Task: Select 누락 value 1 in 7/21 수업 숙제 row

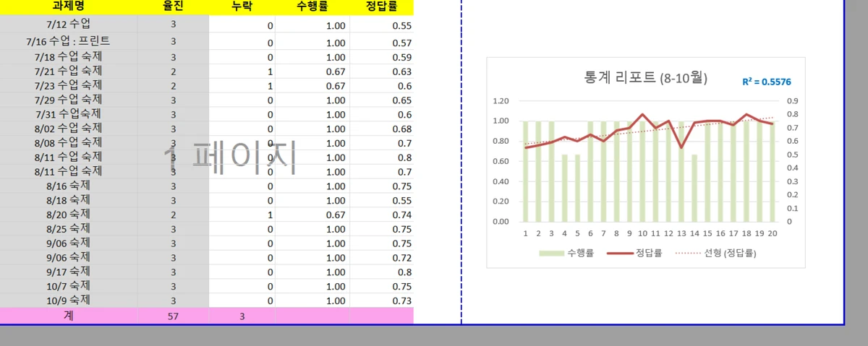Action: pyautogui.click(x=270, y=72)
